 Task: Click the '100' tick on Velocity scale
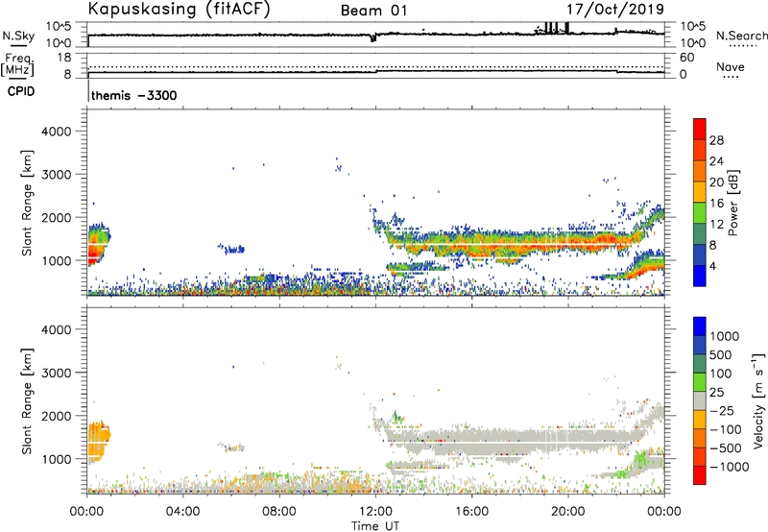[x=721, y=374]
